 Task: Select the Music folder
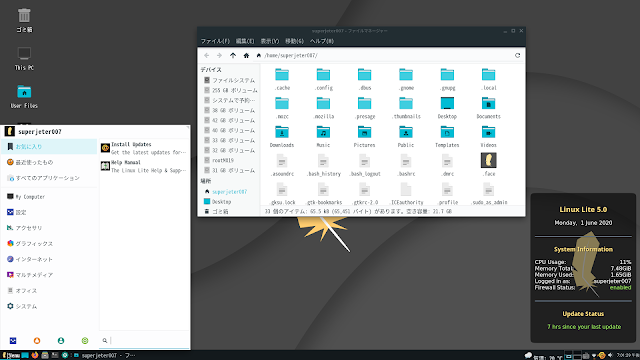[323, 137]
